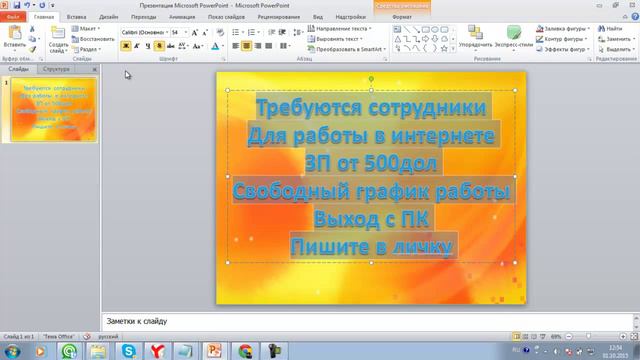Viewport: 640px width, 360px height.
Task: Open Convert to SmartArt dropdown
Action: point(347,49)
